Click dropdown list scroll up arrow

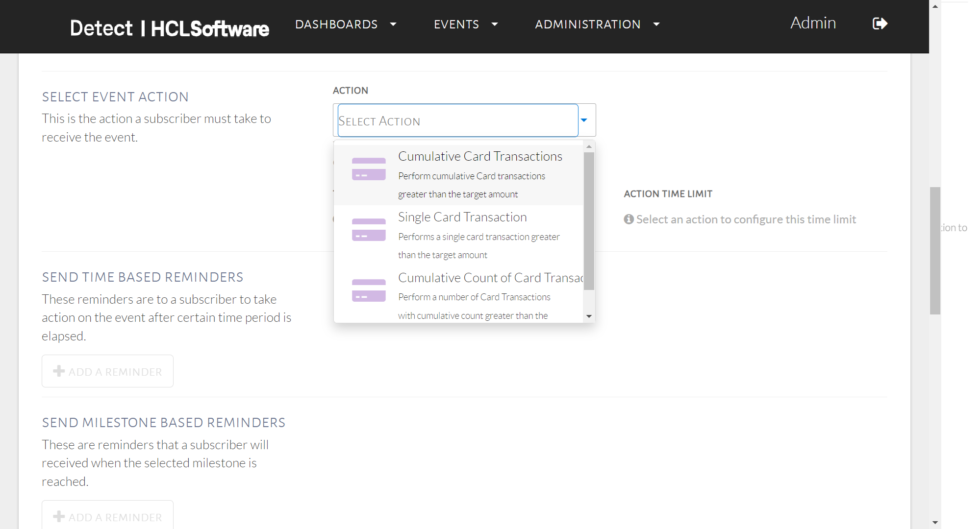click(589, 146)
